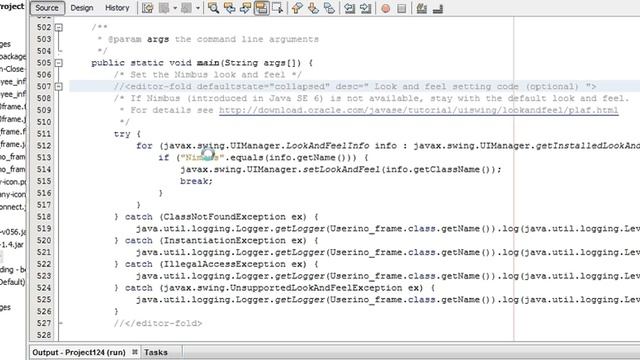This screenshot has height=360, width=640.
Task: Click the Shift Line Left icon
Action: [x=349, y=8]
